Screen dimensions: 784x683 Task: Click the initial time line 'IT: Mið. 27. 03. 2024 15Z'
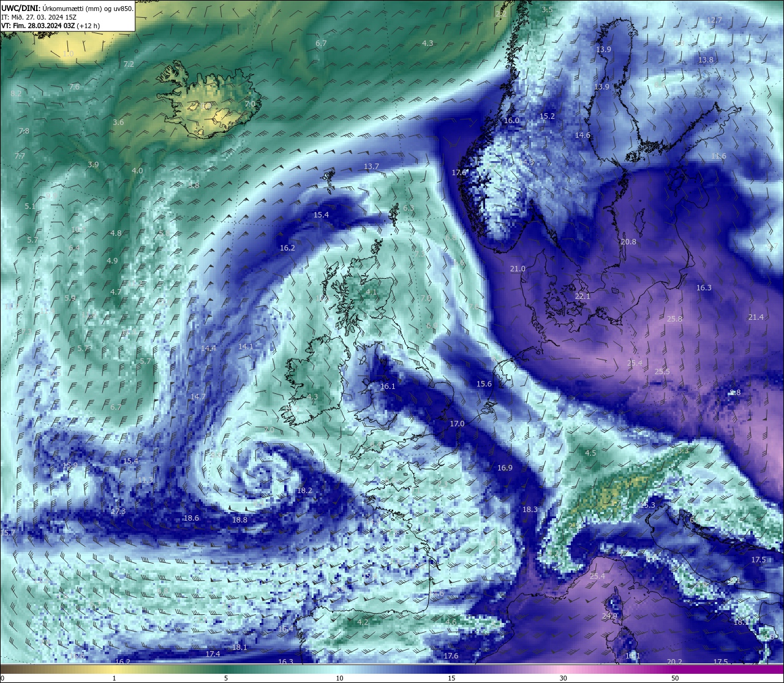[x=39, y=17]
